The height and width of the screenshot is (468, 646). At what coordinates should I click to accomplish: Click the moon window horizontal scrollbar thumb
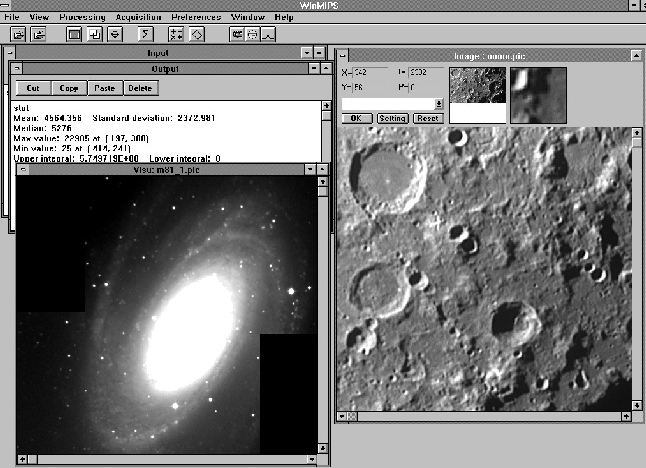point(352,417)
